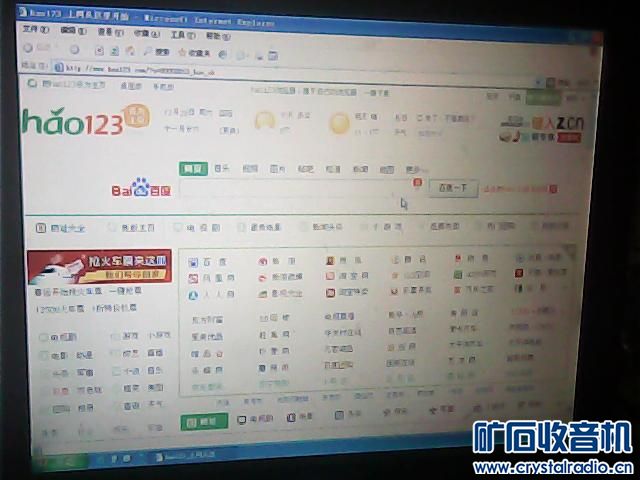This screenshot has height=480, width=640.
Task: Click the IE Back arrow button
Action: 28,48
